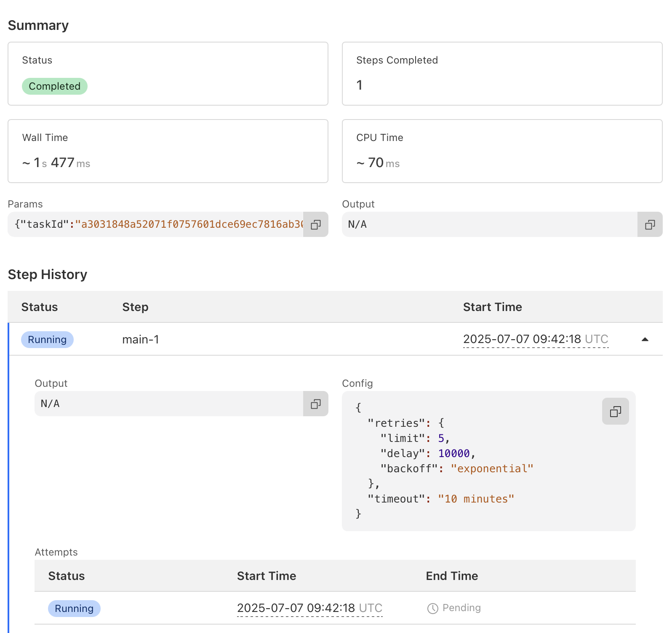The image size is (672, 633).
Task: Copy the main-1 step Output value
Action: (316, 404)
